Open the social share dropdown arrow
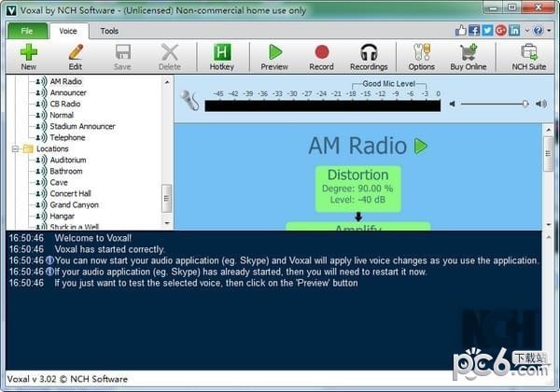 point(526,31)
